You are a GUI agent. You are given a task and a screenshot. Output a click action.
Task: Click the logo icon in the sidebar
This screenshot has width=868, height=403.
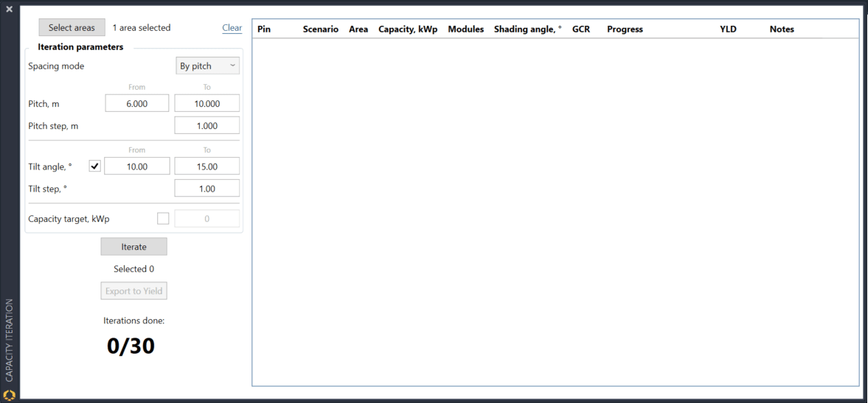[10, 394]
